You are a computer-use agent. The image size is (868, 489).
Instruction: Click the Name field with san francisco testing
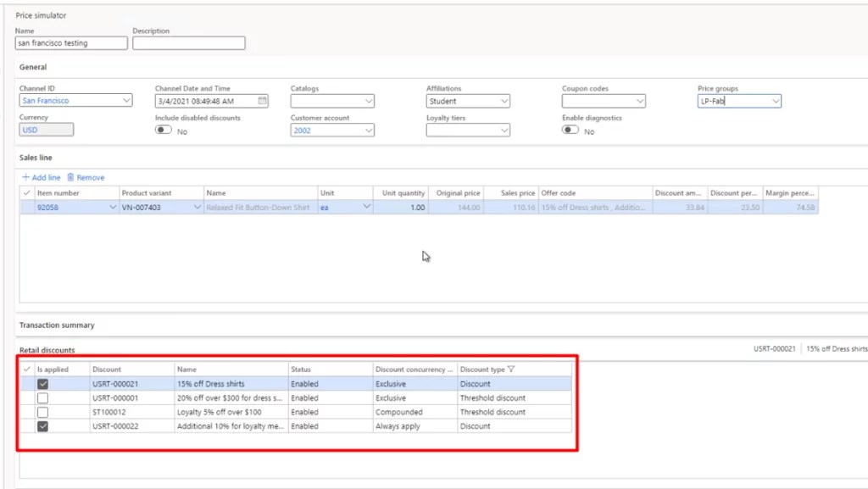pyautogui.click(x=71, y=43)
